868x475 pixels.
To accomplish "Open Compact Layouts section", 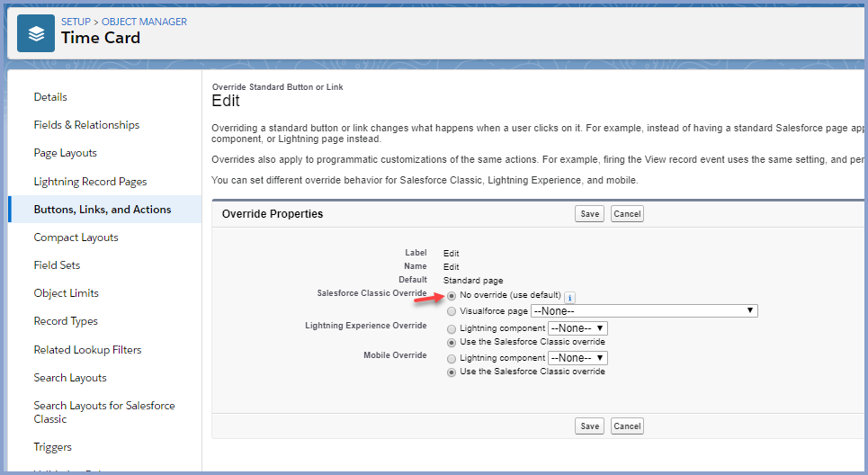I will tap(76, 237).
